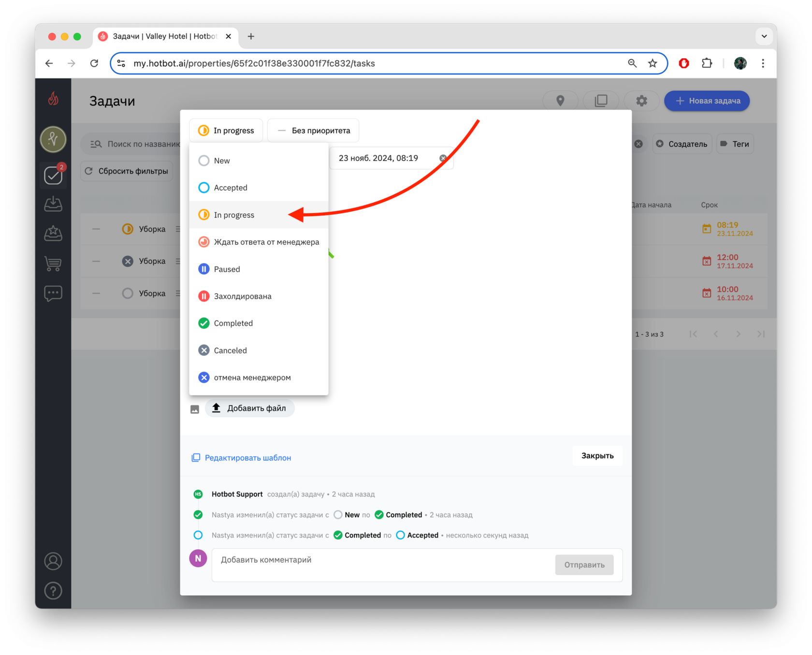
Task: Go to previous page of tasks table
Action: pos(716,334)
